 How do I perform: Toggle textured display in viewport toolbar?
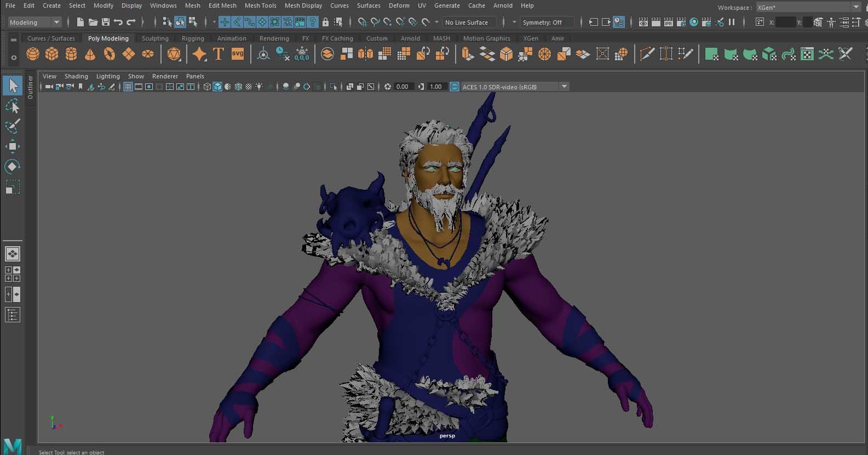pos(249,87)
